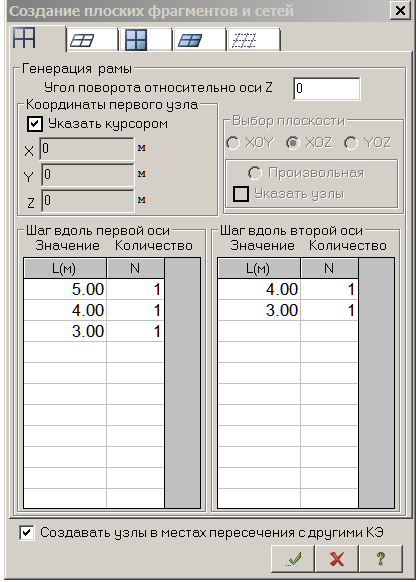The image size is (416, 582).
Task: Open the slab generation tab icon
Action: pos(190,40)
